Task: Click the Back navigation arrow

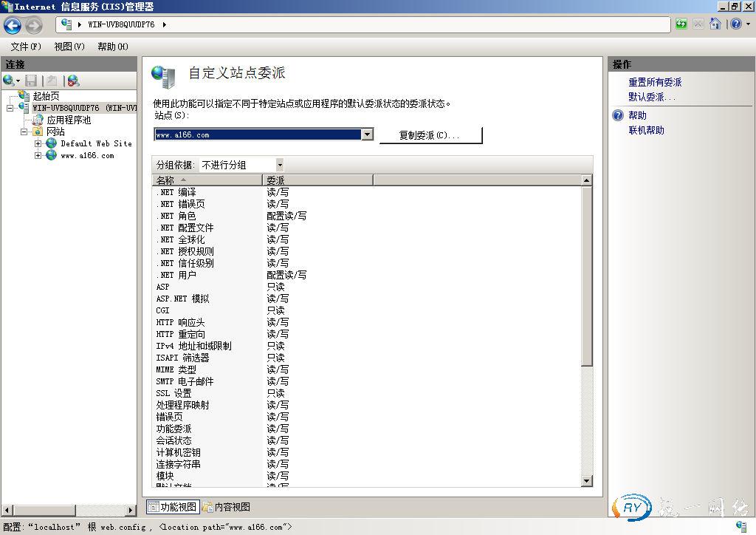Action: (12, 25)
